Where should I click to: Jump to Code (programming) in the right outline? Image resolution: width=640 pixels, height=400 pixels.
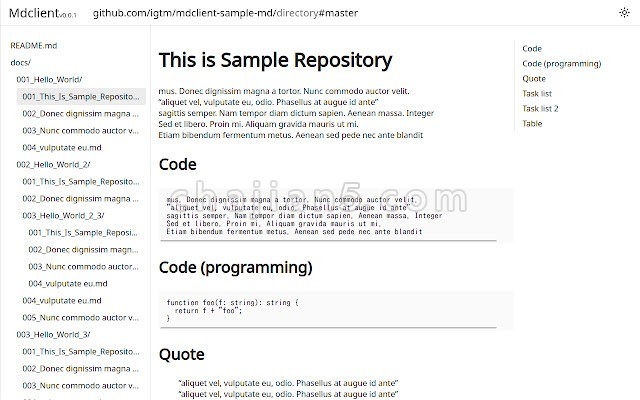(553, 63)
